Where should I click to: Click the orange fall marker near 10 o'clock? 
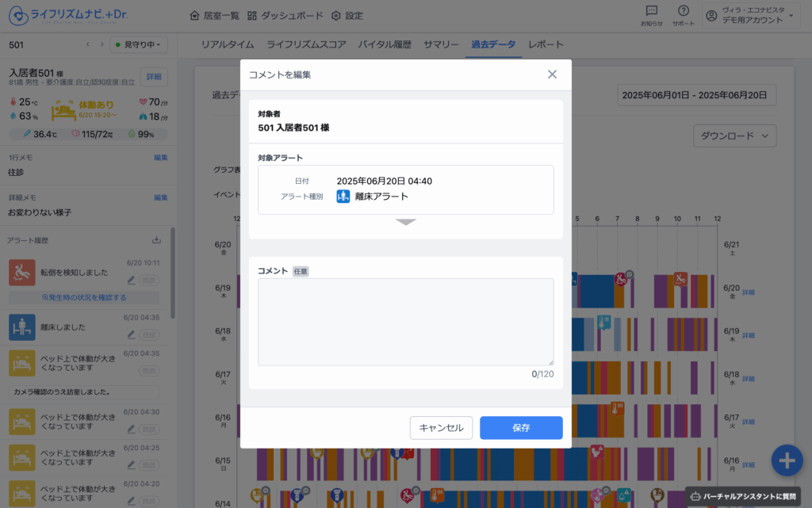tap(680, 279)
